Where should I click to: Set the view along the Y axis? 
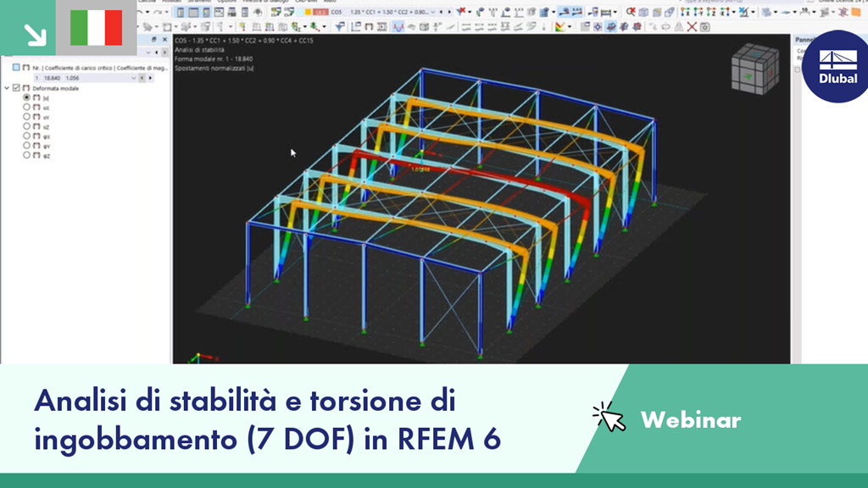(698, 12)
